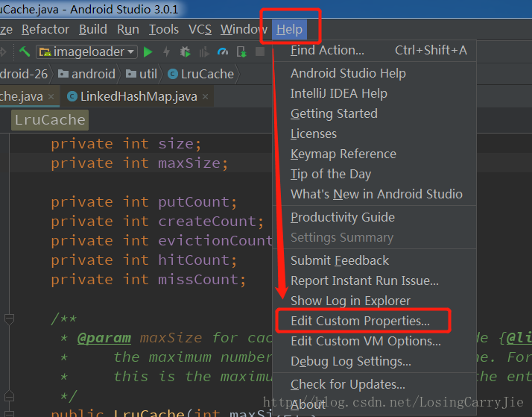532x417 pixels.
Task: Open Keymap Reference
Action: click(x=375, y=154)
